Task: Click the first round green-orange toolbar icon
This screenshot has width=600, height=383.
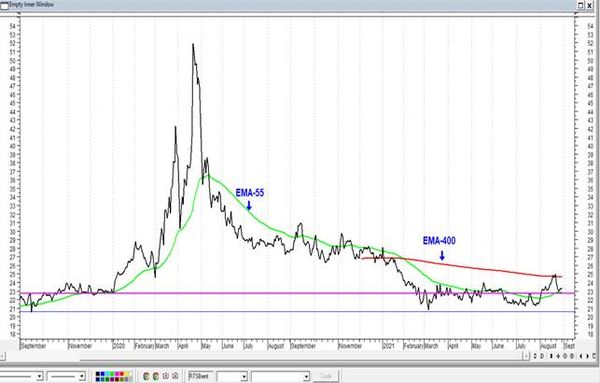Action: (x=146, y=376)
